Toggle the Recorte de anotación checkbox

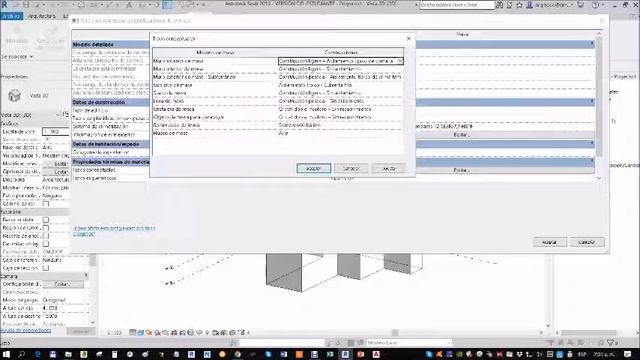tap(46, 236)
